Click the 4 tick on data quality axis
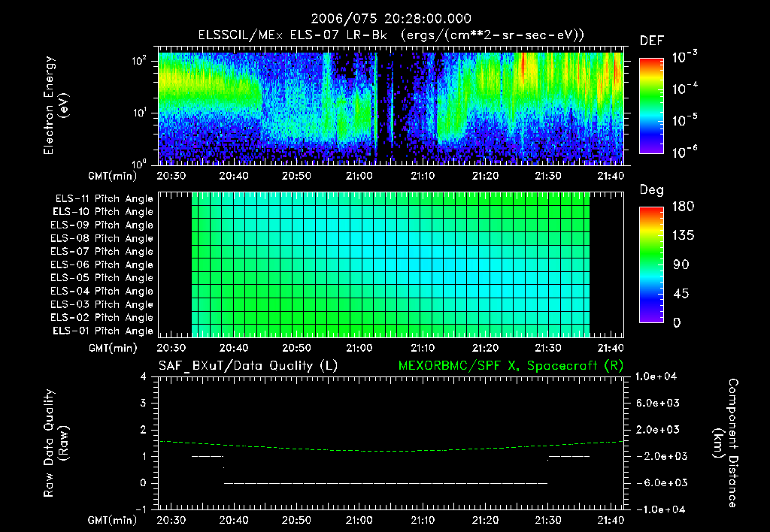Viewport: 770px width, 532px height. tap(143, 377)
